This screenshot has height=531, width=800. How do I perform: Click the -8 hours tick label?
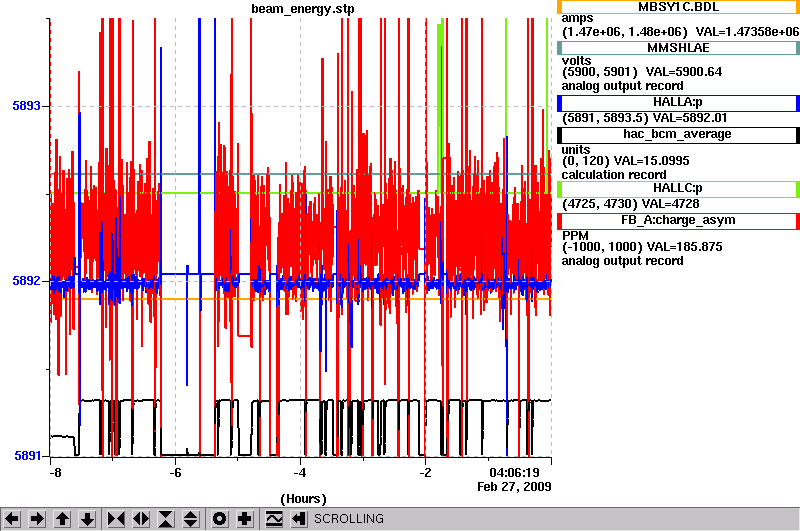coord(55,473)
